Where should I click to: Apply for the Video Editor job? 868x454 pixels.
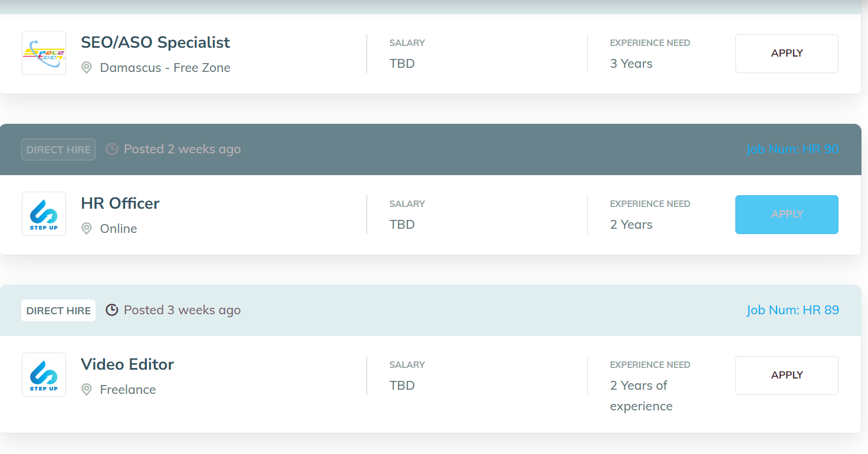pos(787,376)
